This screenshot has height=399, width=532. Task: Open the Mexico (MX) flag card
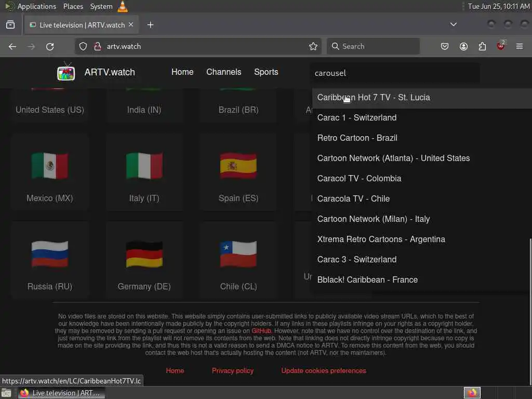click(50, 172)
